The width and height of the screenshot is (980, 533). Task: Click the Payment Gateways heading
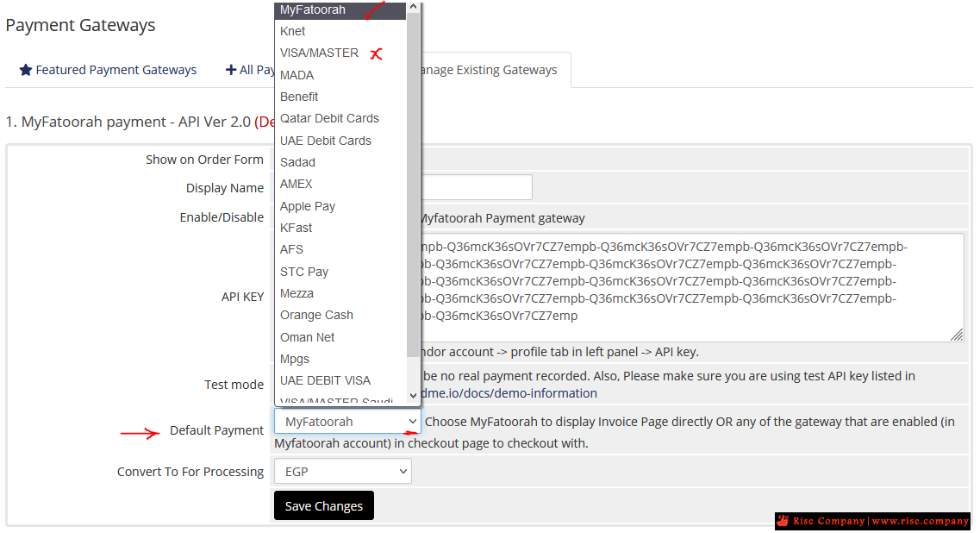tap(81, 25)
